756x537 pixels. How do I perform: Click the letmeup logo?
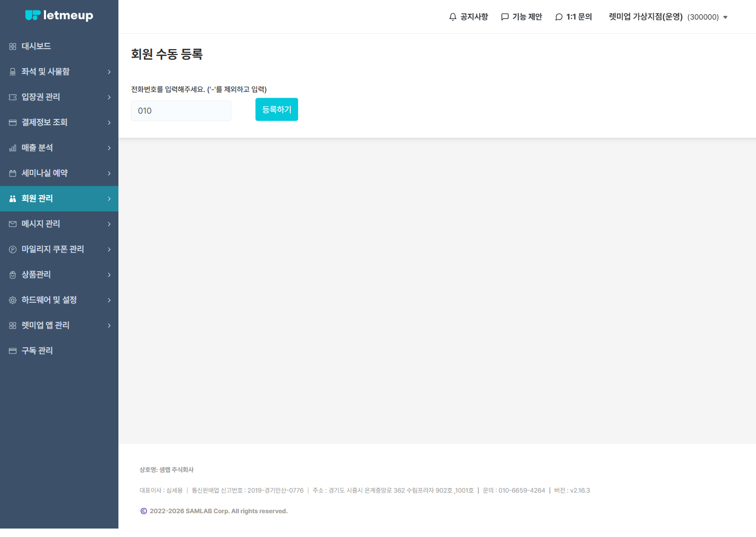(59, 15)
